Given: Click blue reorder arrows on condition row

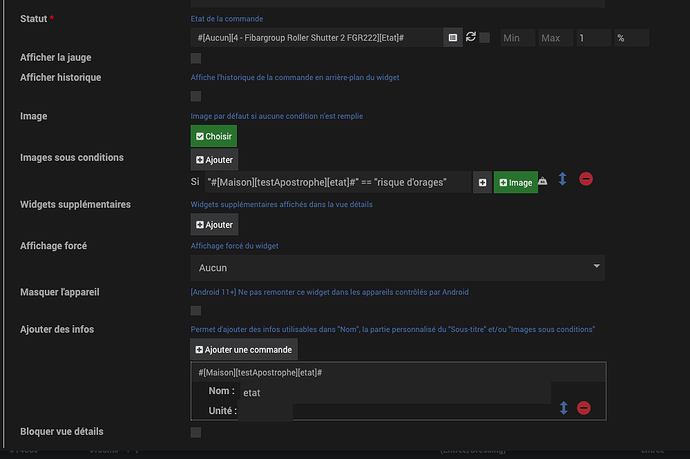Looking at the screenshot, I should pos(562,179).
